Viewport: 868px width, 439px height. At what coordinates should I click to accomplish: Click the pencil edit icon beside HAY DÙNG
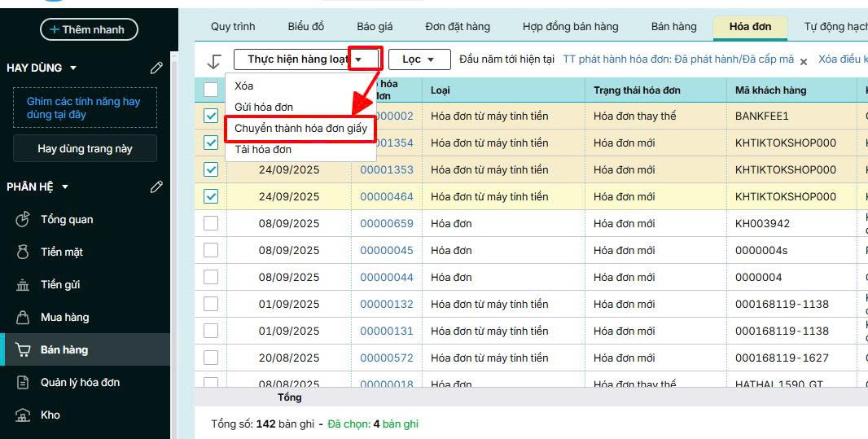click(156, 68)
